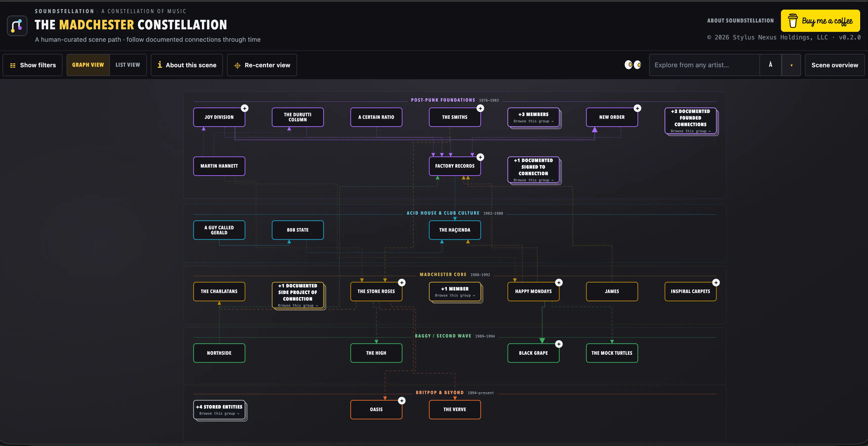Select the James node
Screen dimensions: 868x446
coord(612,292)
